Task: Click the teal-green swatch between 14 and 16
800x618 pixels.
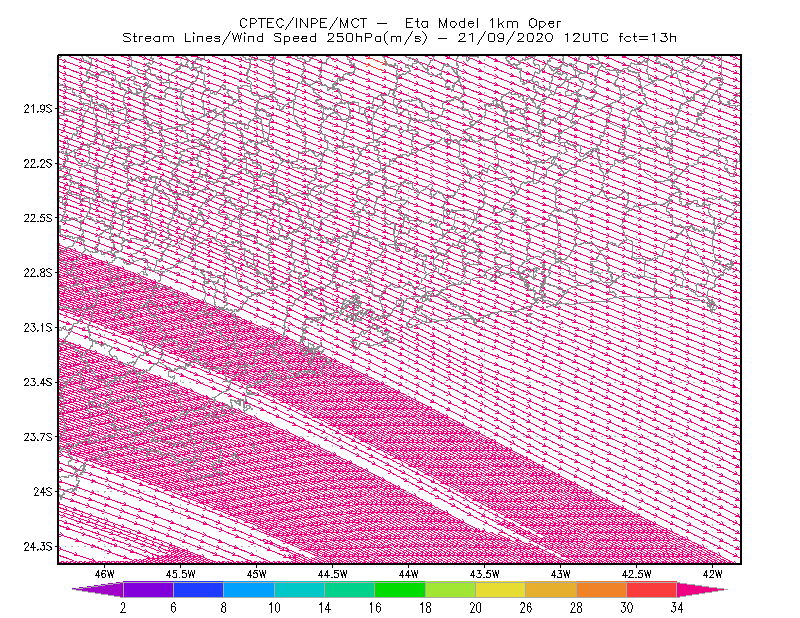Action: 349,589
